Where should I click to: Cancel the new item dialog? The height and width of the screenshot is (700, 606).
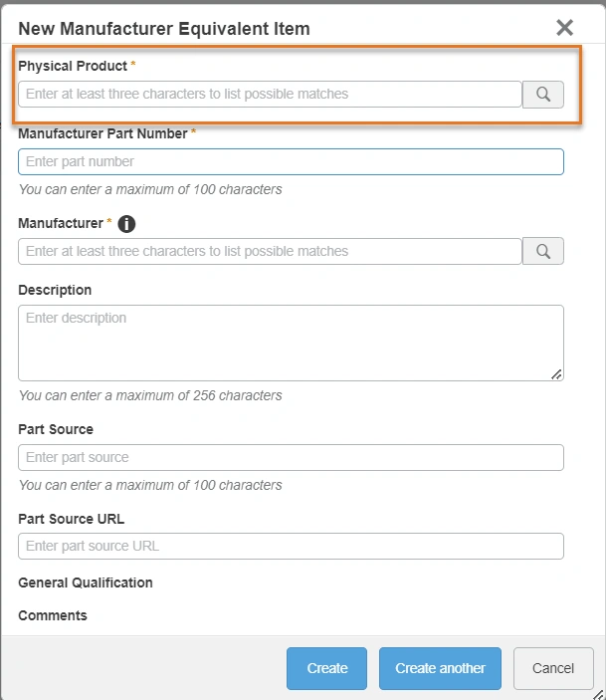(x=553, y=669)
